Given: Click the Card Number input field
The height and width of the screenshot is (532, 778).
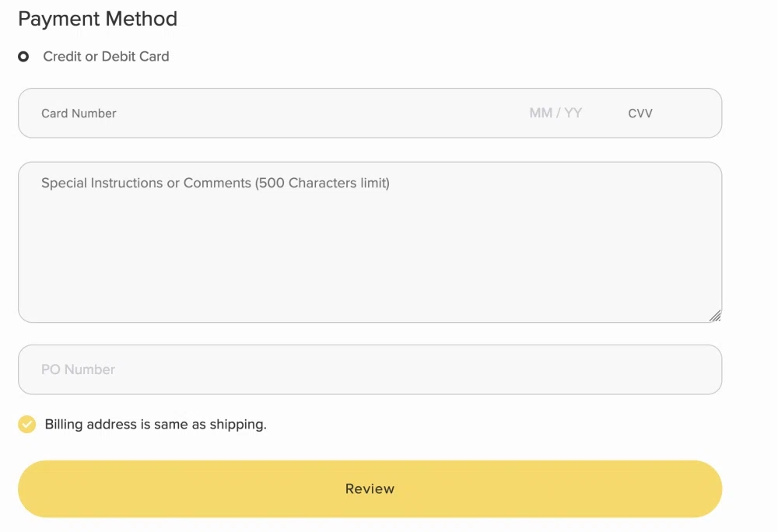Looking at the screenshot, I should click(233, 113).
